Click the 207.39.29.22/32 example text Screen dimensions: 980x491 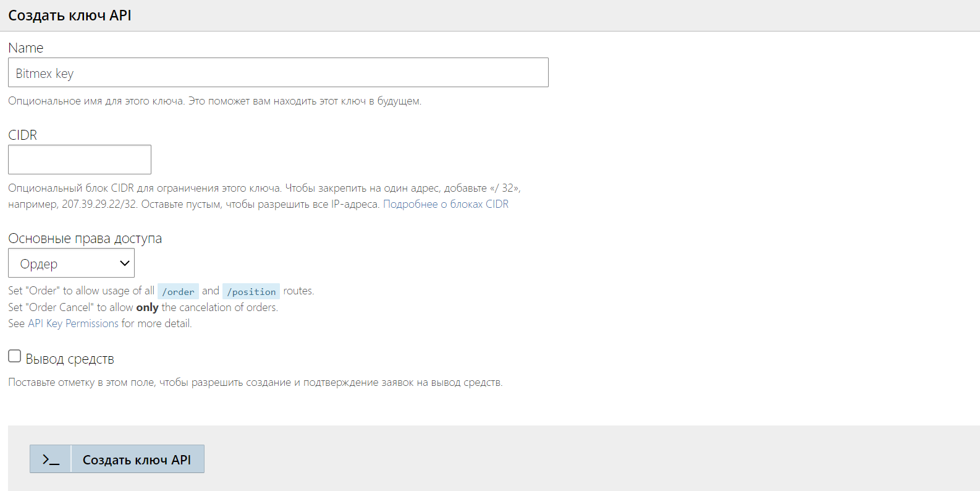point(99,204)
